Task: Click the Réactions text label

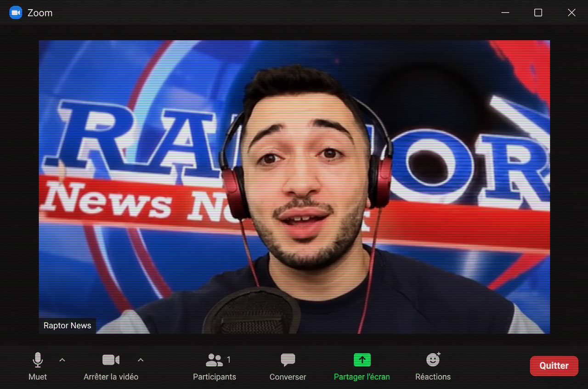Action: (433, 377)
